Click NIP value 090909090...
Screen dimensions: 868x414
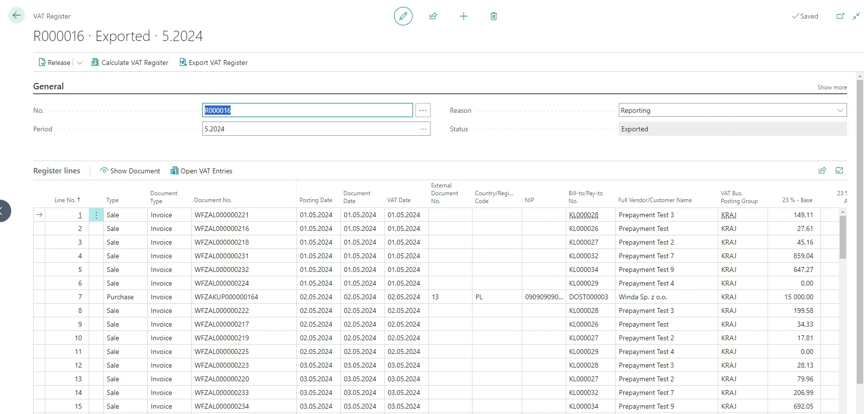(544, 297)
